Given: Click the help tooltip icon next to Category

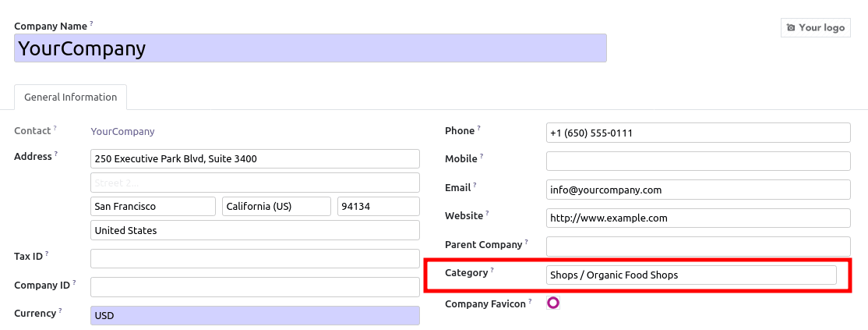Looking at the screenshot, I should [x=492, y=270].
